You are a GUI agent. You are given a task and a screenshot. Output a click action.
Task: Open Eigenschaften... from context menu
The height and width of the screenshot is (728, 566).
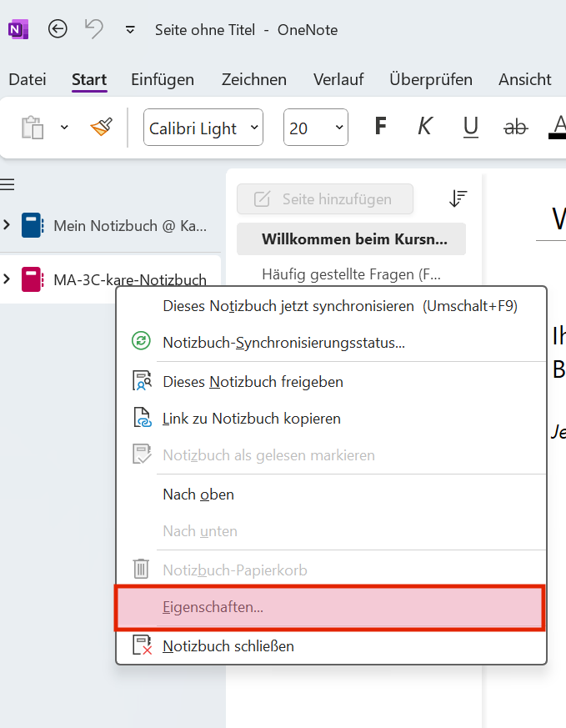tap(329, 607)
